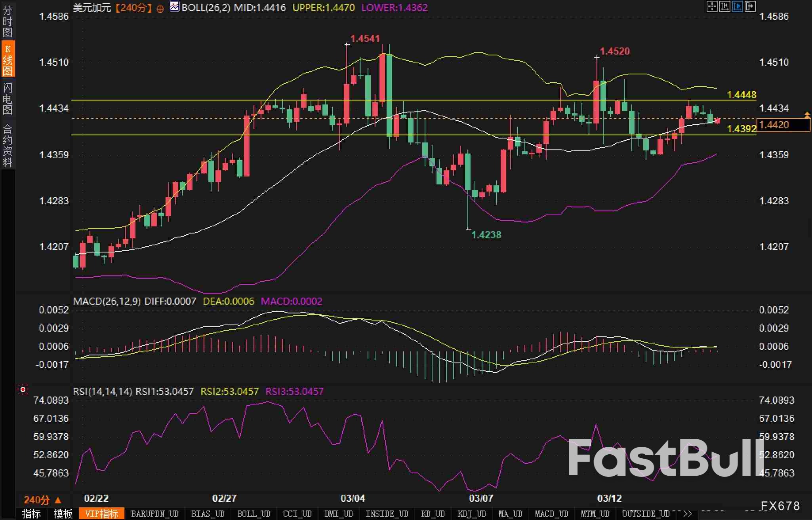Open the 【240分】 period label at top

[x=133, y=8]
